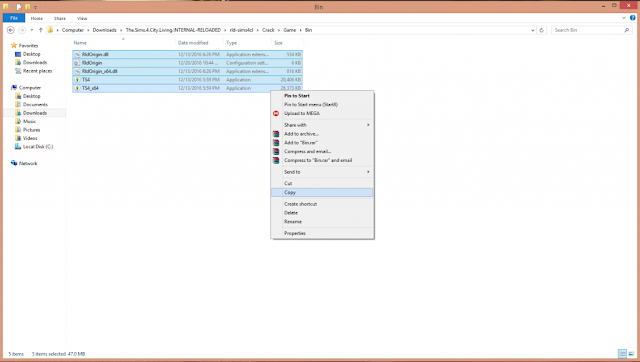Open the recent locations dropdown arrow
Image resolution: width=640 pixels, height=362 pixels.
pos(32,30)
